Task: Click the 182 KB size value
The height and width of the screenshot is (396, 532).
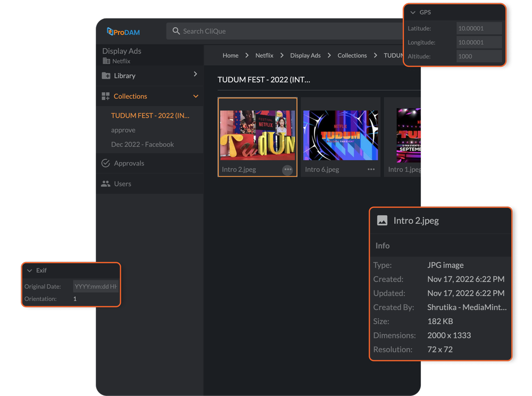Action: click(440, 321)
